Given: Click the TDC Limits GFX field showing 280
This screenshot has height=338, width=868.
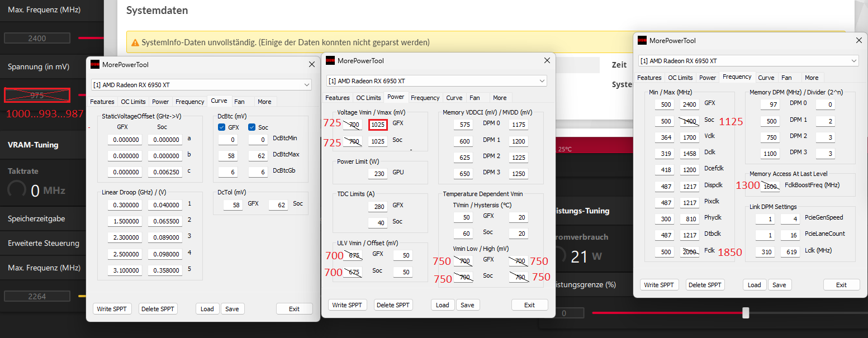Looking at the screenshot, I should 378,207.
